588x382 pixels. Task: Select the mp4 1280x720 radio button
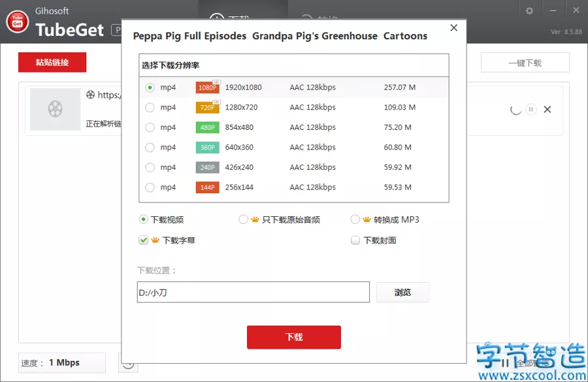click(x=150, y=107)
